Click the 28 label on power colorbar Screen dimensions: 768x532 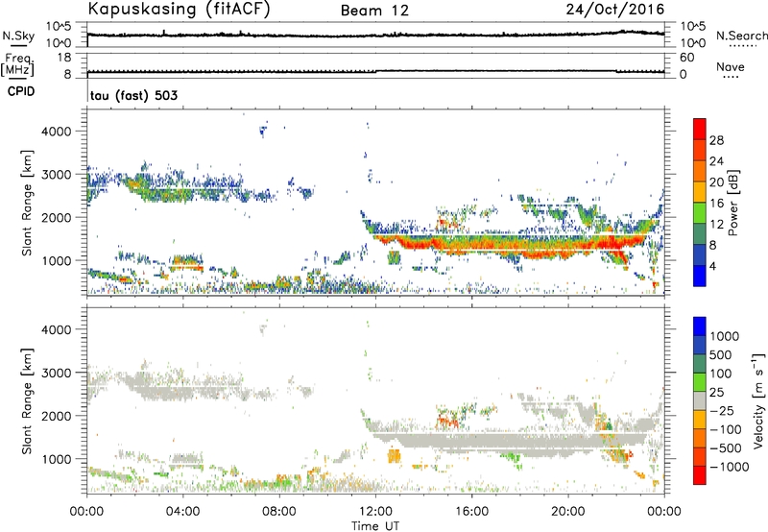tap(716, 140)
